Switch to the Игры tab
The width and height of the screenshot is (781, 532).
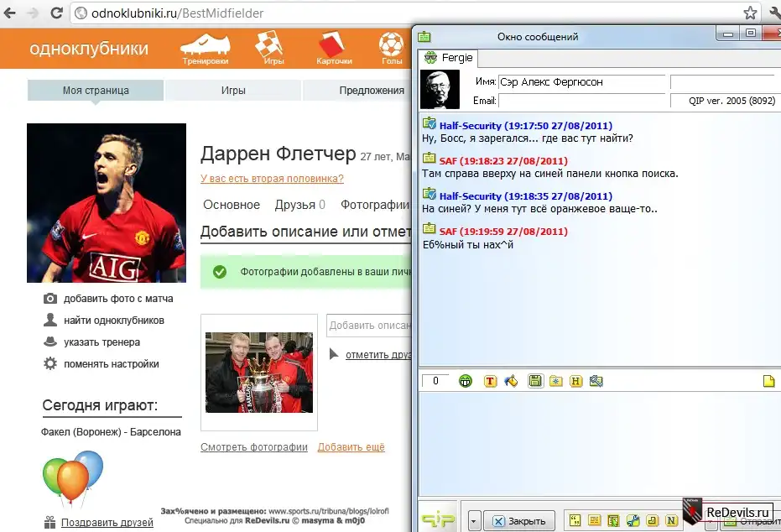(233, 91)
